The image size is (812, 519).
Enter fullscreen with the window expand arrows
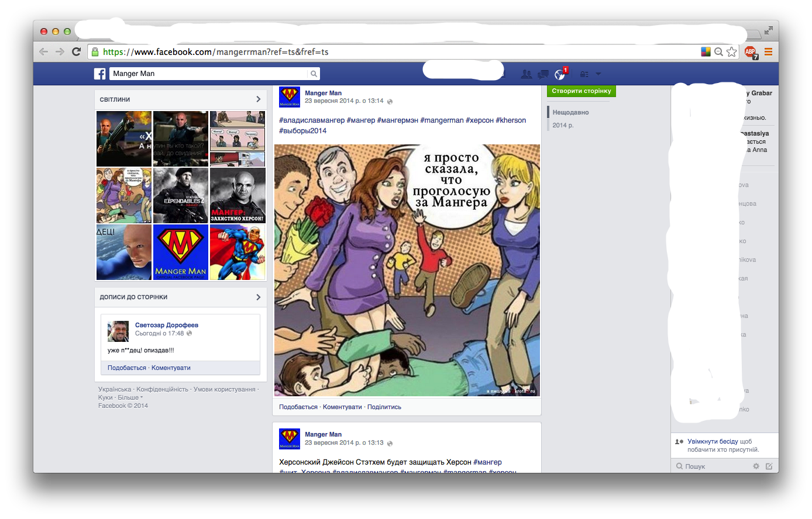(x=768, y=30)
